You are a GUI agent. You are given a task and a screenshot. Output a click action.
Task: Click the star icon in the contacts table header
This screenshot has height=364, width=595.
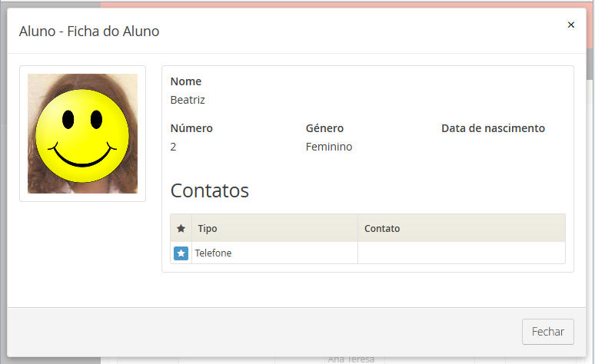pos(181,229)
